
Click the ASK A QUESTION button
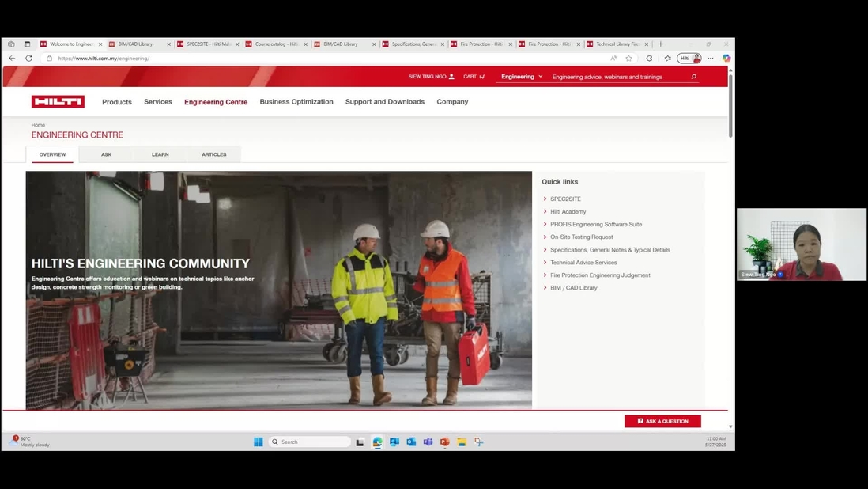[x=662, y=421]
